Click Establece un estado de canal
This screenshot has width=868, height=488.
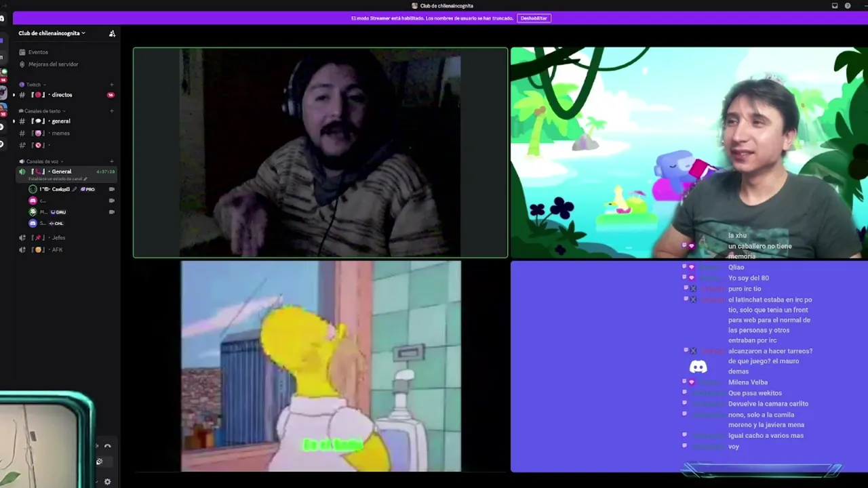(58, 179)
